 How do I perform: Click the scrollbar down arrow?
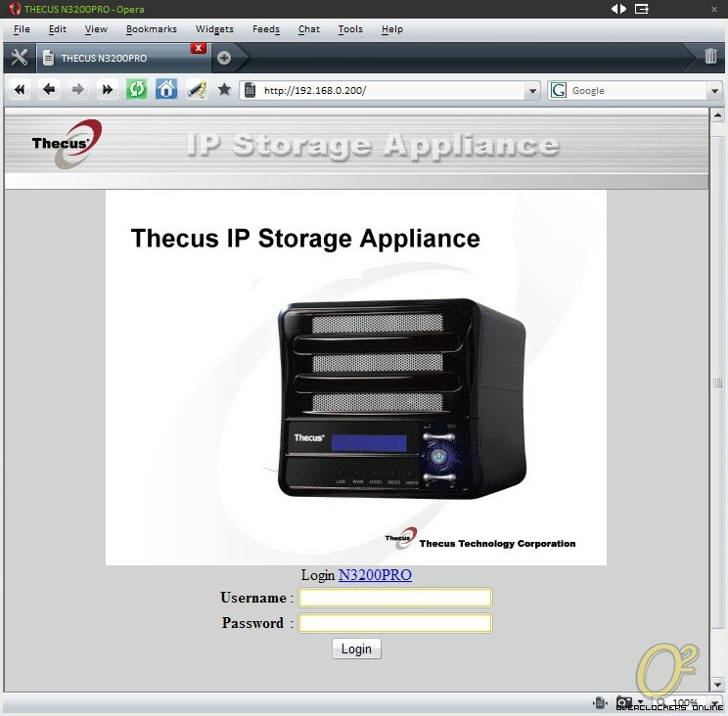coord(717,684)
